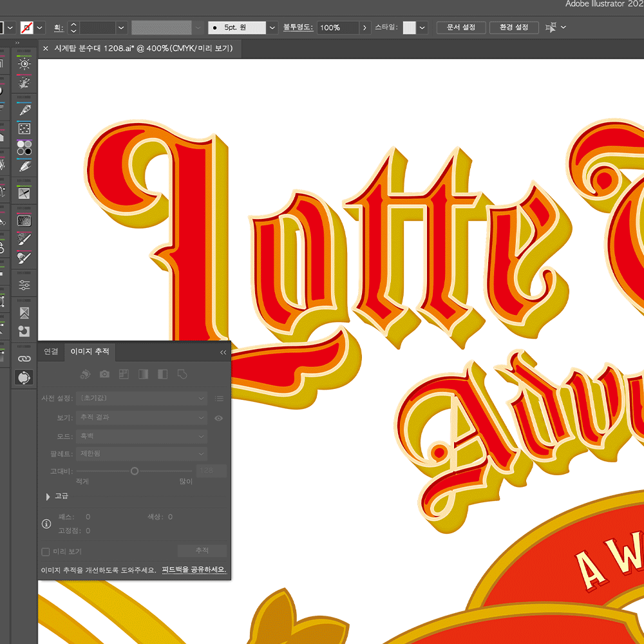Click the Auto-Color trace preset icon
Viewport: 644px width, 644px height.
point(85,374)
